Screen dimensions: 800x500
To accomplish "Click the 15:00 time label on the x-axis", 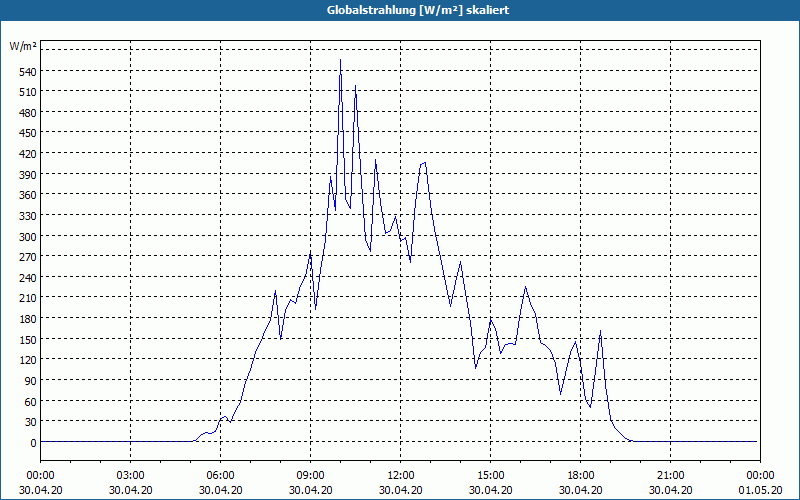I will [490, 476].
